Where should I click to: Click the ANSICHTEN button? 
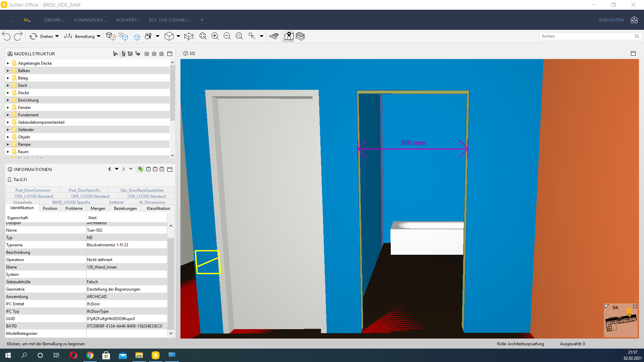coord(611,20)
